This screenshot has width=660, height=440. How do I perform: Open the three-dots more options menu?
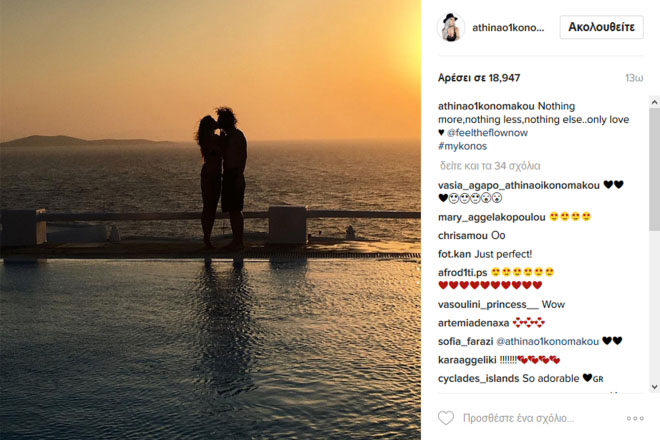(635, 418)
